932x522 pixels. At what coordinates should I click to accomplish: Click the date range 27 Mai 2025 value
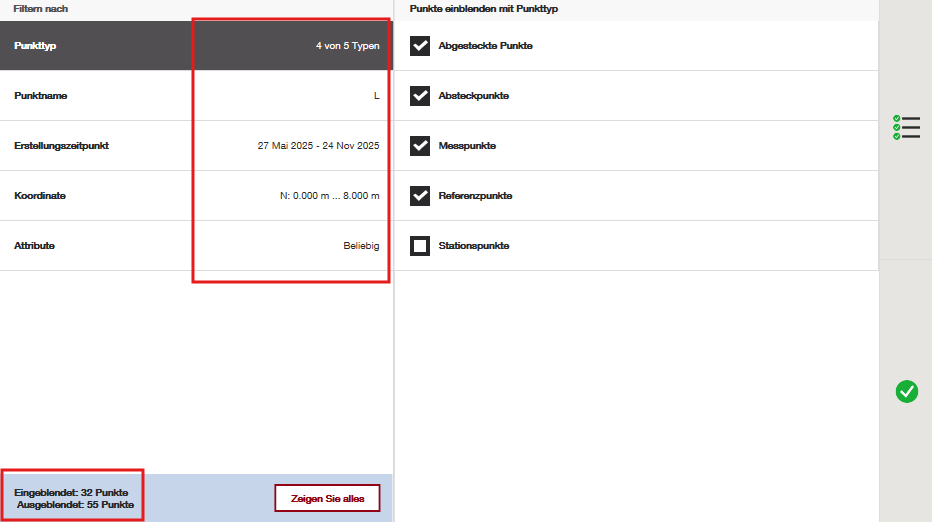point(318,146)
